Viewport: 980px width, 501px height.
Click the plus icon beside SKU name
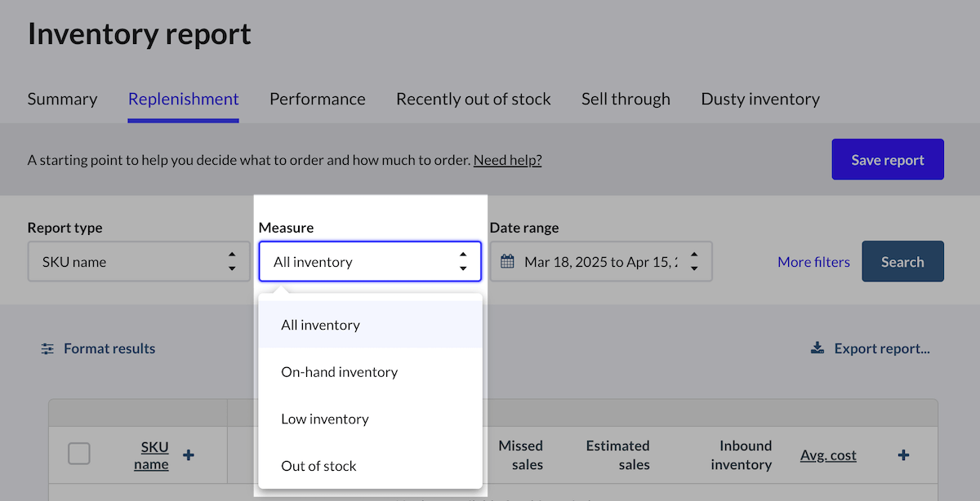[189, 455]
